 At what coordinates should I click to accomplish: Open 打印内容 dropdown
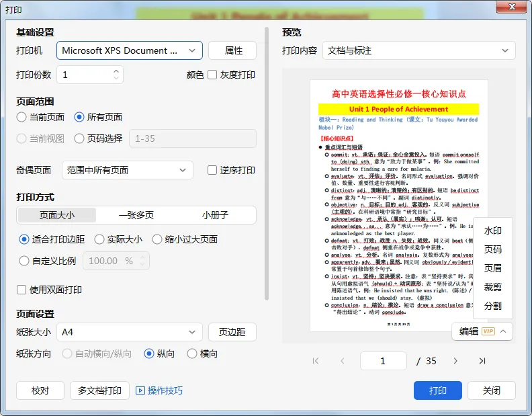pyautogui.click(x=419, y=50)
